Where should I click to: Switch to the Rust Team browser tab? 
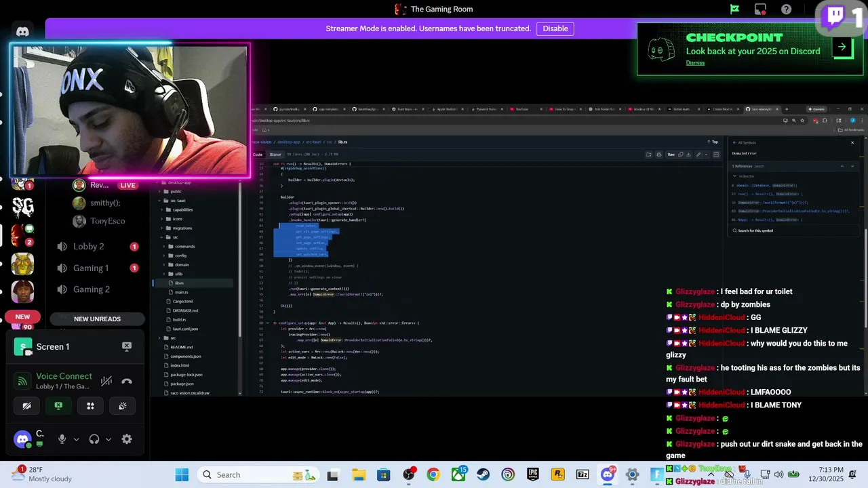coord(408,109)
